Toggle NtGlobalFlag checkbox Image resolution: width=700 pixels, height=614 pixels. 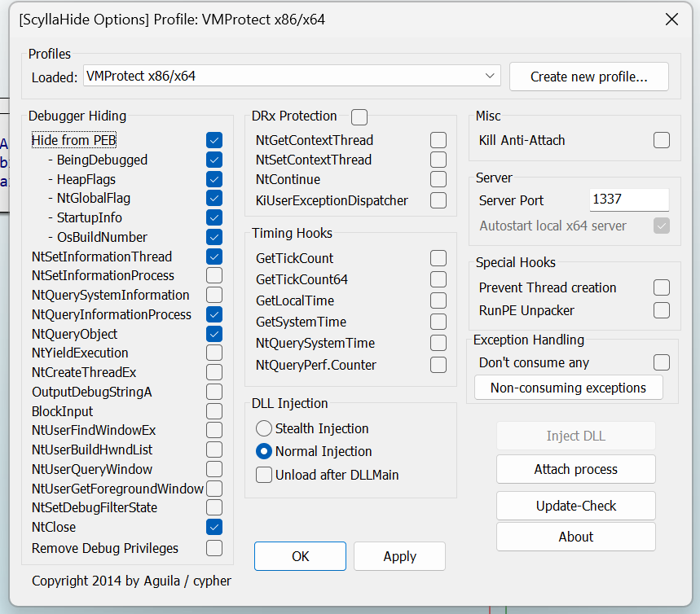click(214, 198)
